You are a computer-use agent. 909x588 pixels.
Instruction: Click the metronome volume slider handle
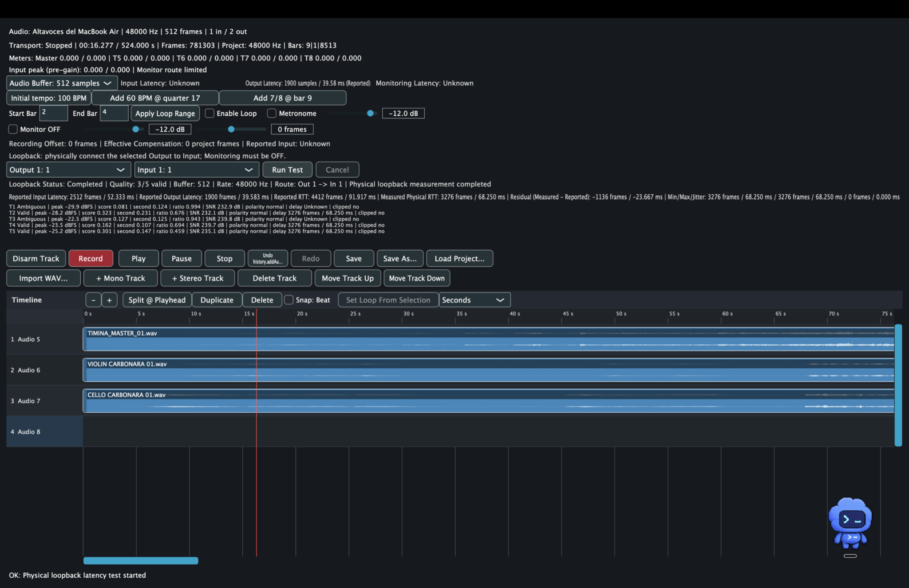(x=370, y=113)
